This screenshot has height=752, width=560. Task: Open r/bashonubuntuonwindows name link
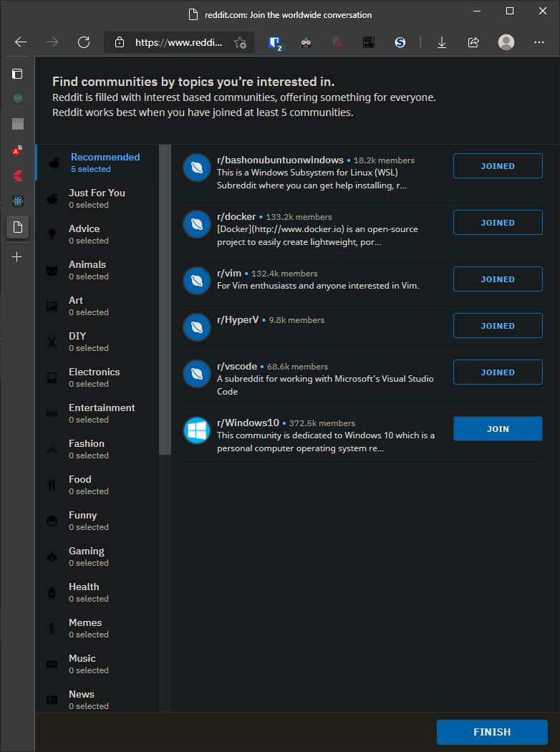[280, 160]
